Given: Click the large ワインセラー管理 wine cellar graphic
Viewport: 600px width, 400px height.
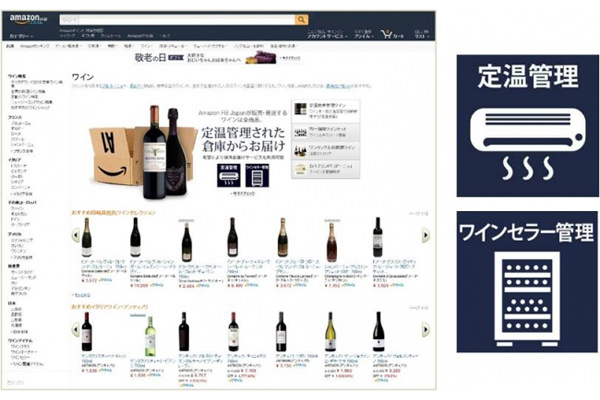Looking at the screenshot, I should click(527, 282).
